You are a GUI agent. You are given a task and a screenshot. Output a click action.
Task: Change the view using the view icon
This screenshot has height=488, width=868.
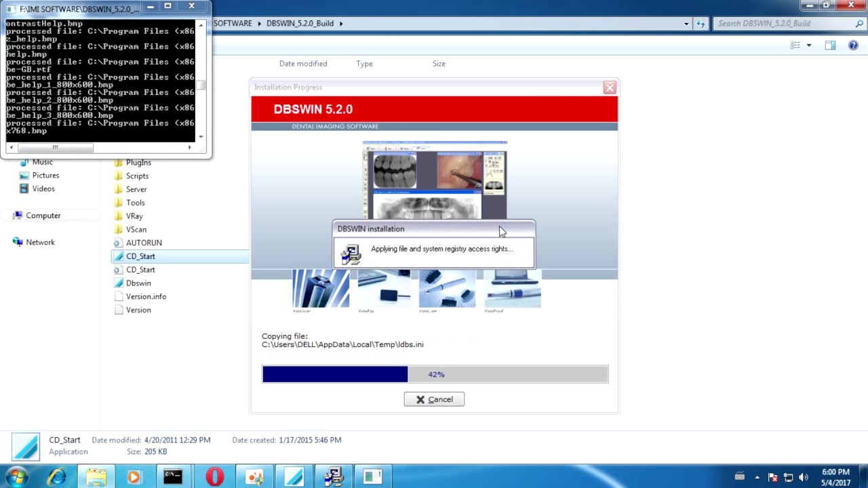click(795, 45)
